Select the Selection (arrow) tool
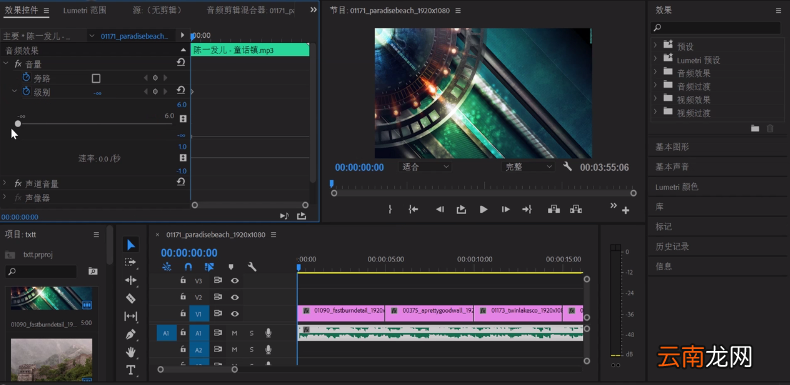Viewport: 790px width, 385px height. (x=130, y=245)
